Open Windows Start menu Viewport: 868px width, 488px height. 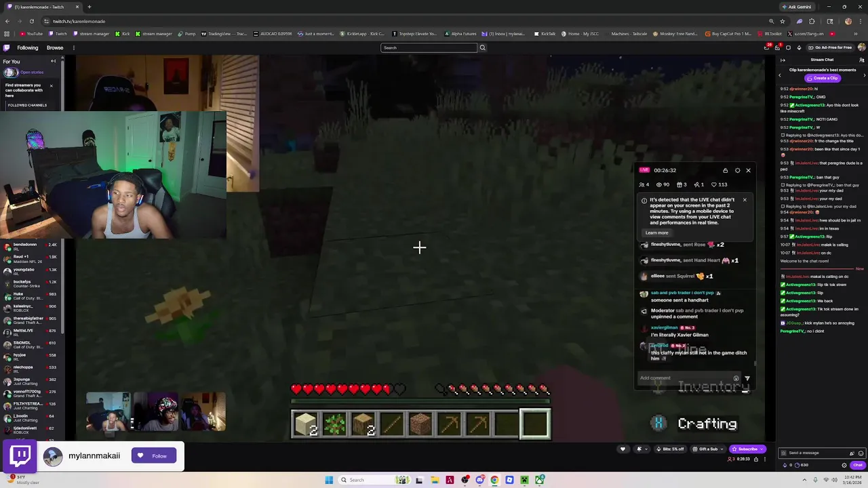329,480
